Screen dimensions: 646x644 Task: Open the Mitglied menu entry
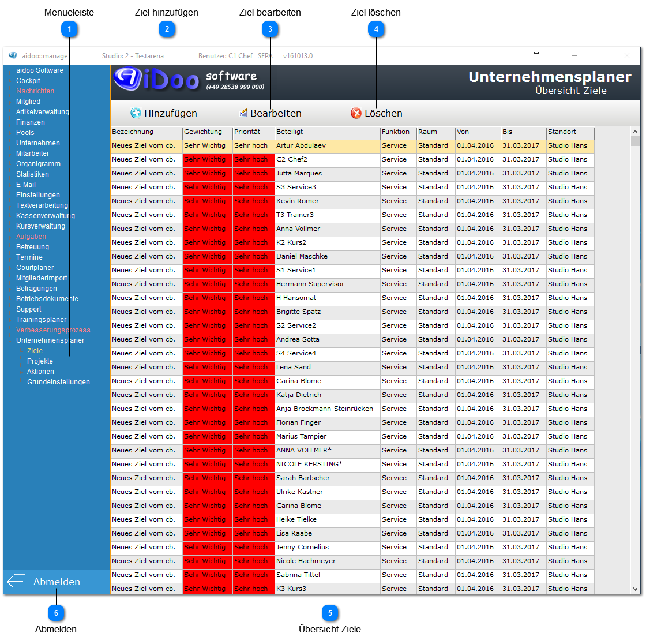tap(28, 102)
